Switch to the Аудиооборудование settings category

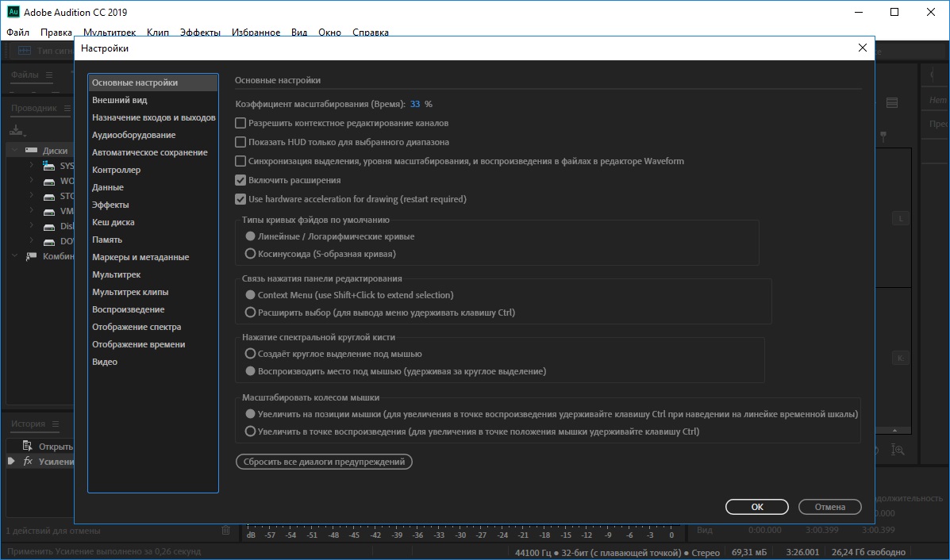click(x=133, y=135)
